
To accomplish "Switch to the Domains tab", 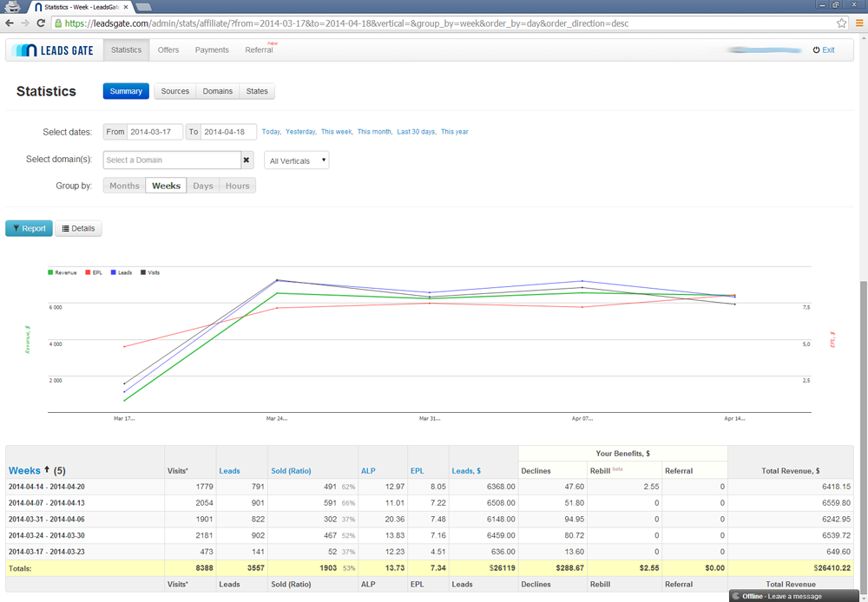I will click(218, 91).
